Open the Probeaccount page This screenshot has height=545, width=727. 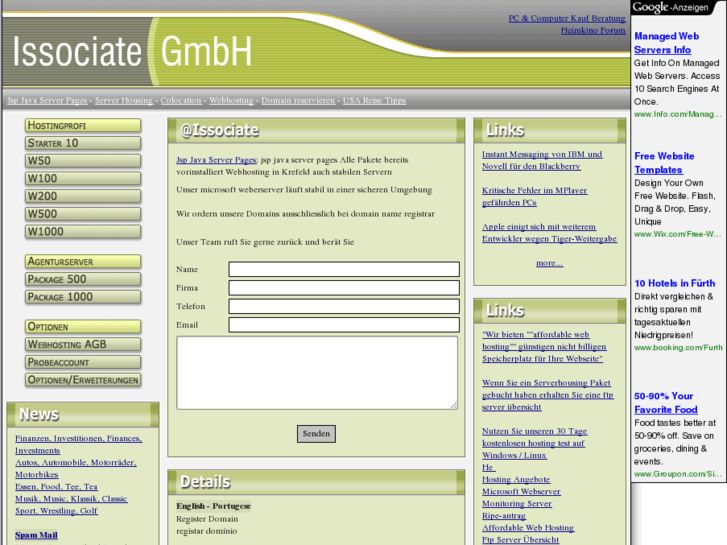click(83, 362)
